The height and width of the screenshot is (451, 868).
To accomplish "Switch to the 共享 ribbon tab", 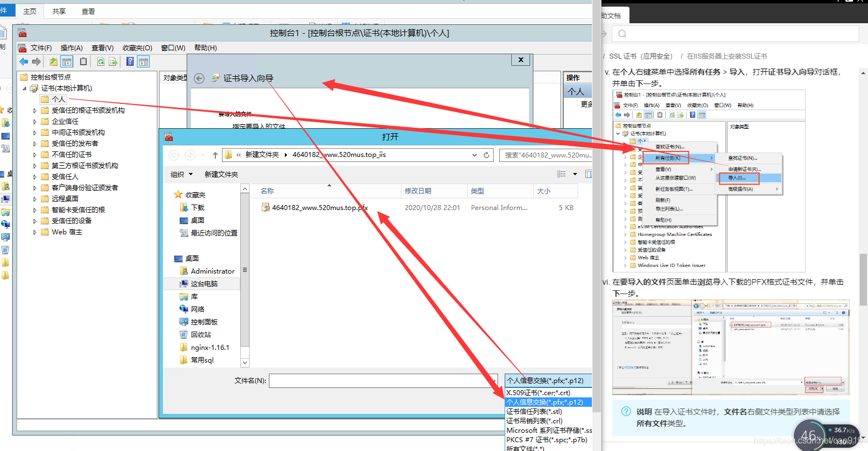I will click(59, 11).
